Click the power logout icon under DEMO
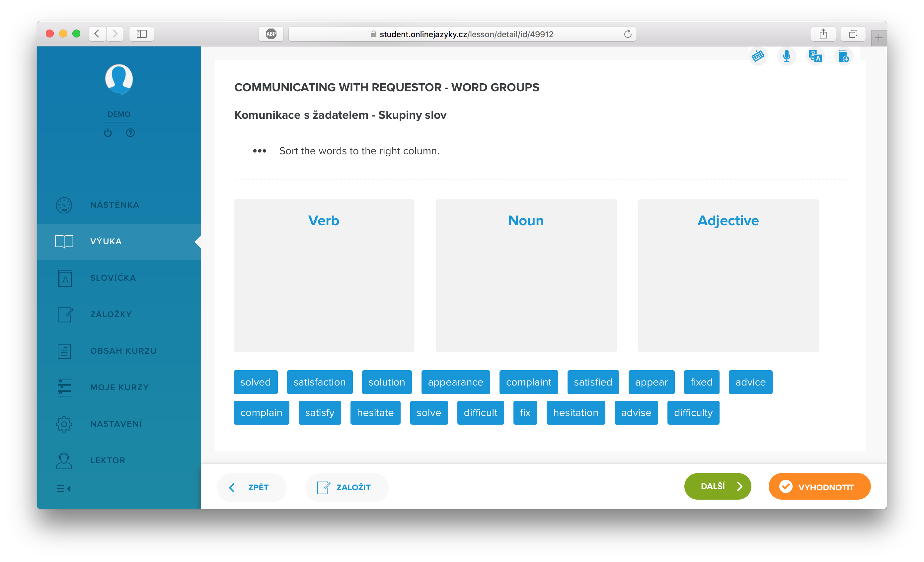The image size is (924, 562). [x=108, y=133]
